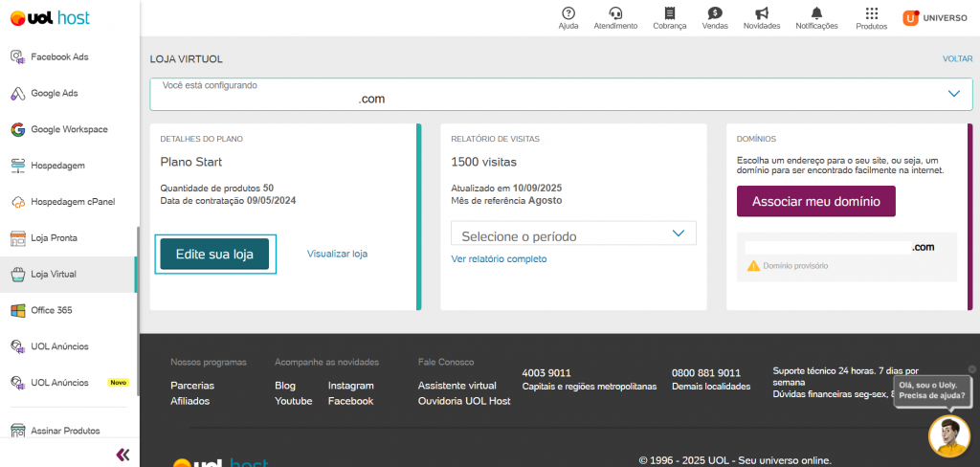This screenshot has height=467, width=980.
Task: Click the VOLTAR link
Action: 957,59
